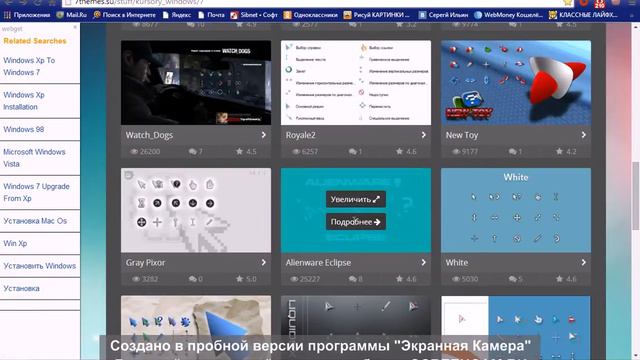Open the Watch_Dogs cursor thumbnail

click(x=196, y=82)
